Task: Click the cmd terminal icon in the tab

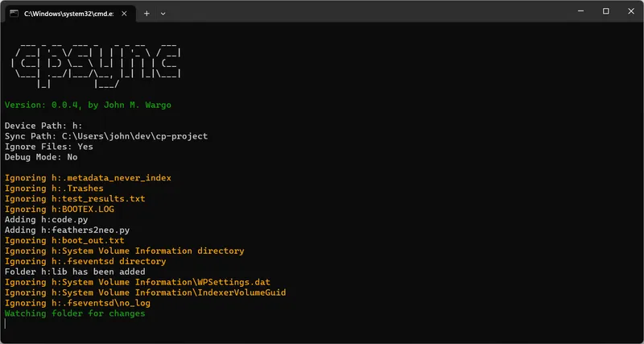Action: (x=14, y=14)
